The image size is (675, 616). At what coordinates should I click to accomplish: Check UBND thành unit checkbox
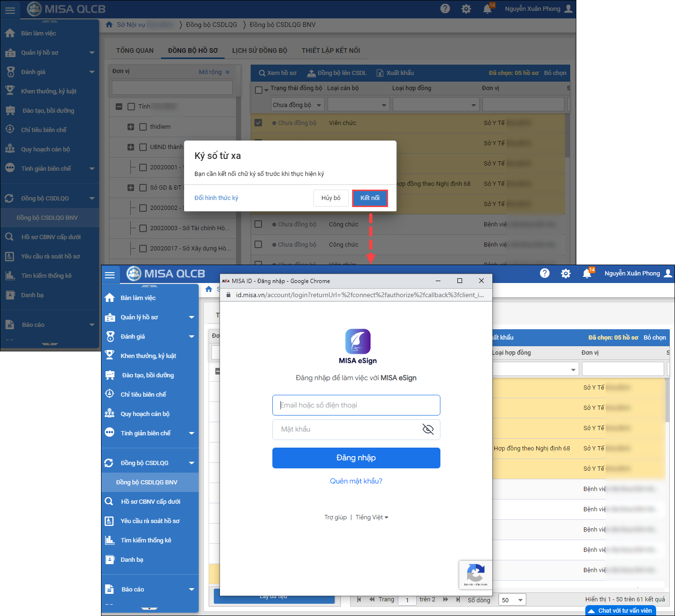[x=143, y=147]
